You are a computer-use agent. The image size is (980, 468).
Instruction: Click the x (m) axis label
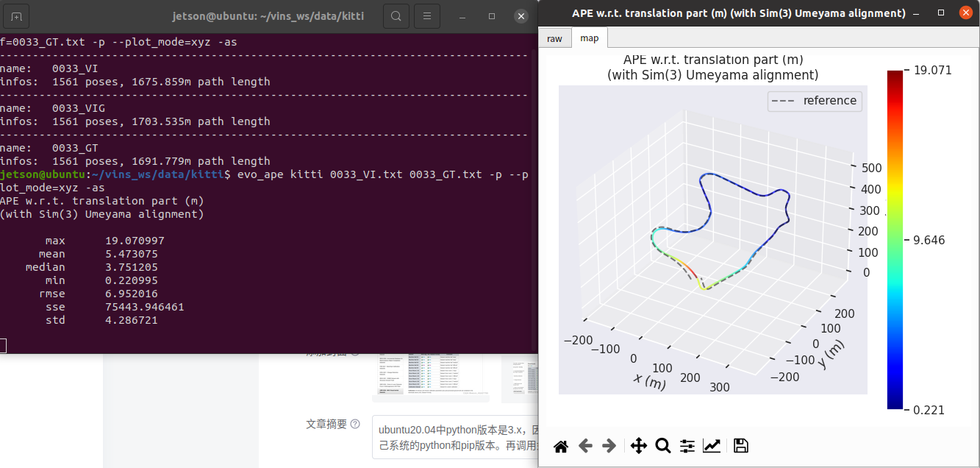649,382
